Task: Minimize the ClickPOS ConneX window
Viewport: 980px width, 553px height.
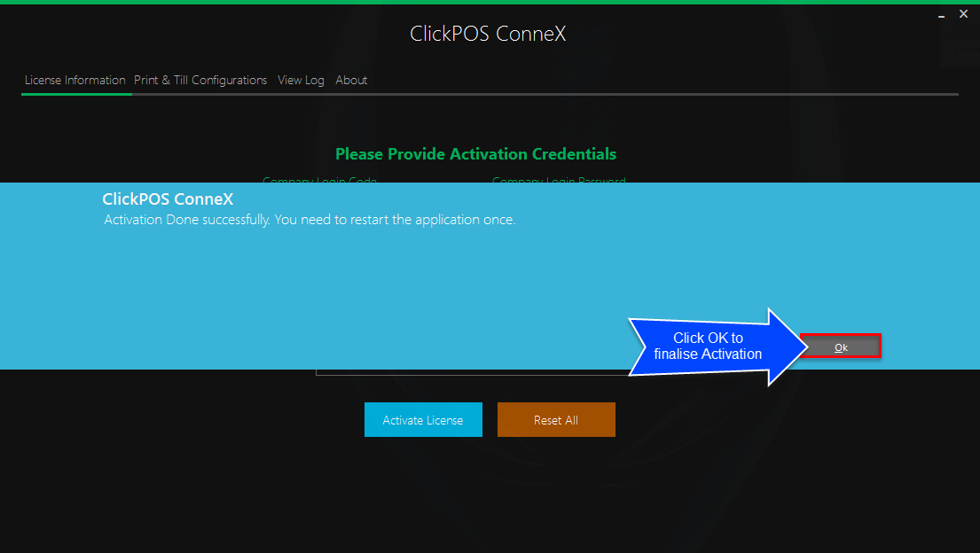Action: click(941, 15)
